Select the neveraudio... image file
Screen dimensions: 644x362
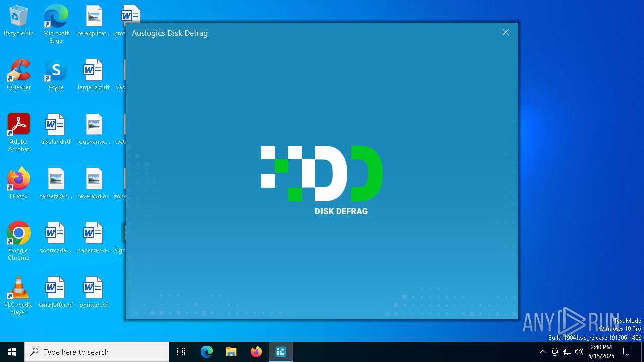[94, 184]
